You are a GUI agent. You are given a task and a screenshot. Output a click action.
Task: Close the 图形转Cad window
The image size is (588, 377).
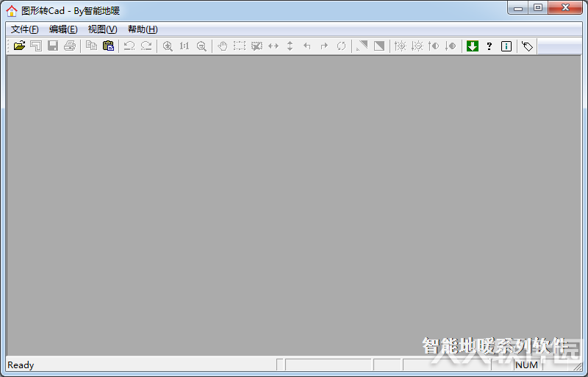click(x=565, y=7)
